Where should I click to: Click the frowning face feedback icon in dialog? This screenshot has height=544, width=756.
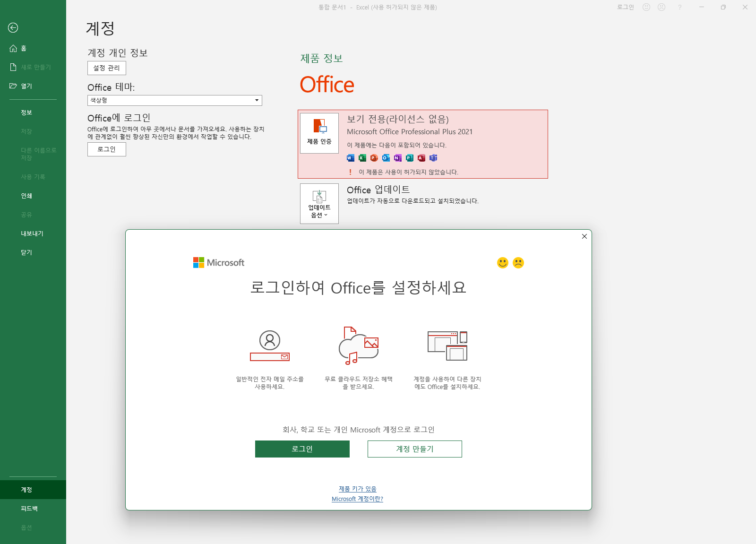[518, 263]
